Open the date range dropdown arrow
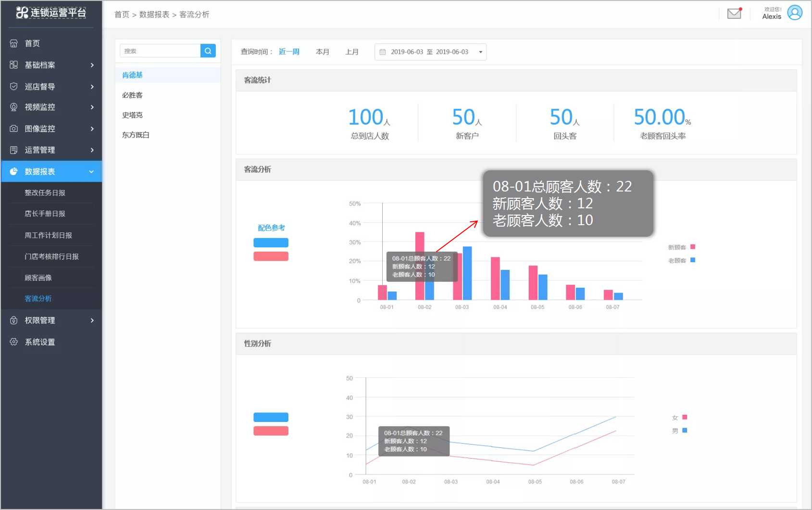812x510 pixels. pyautogui.click(x=480, y=52)
